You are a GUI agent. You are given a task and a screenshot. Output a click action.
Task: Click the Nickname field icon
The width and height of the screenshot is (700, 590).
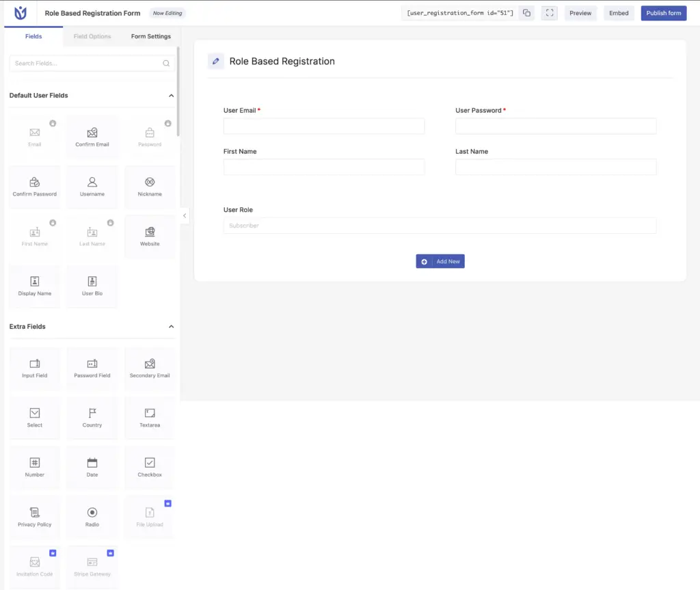[x=149, y=186]
